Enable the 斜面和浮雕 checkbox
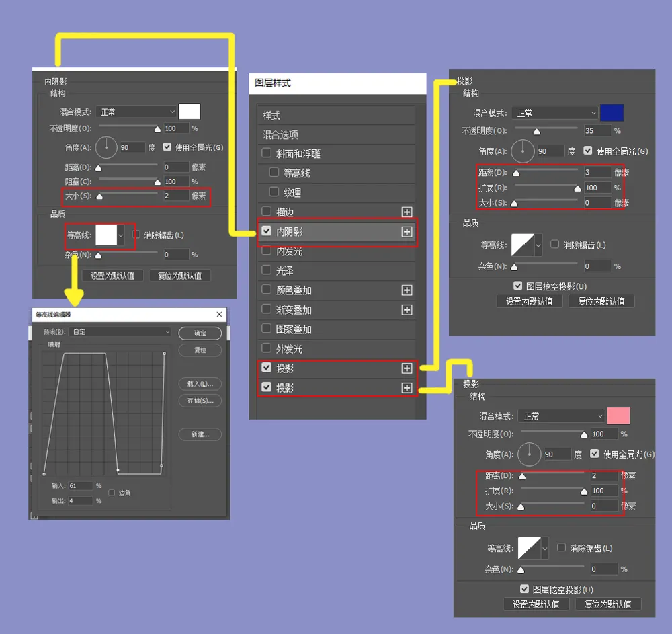Screen dimensions: 672x634 [267, 153]
